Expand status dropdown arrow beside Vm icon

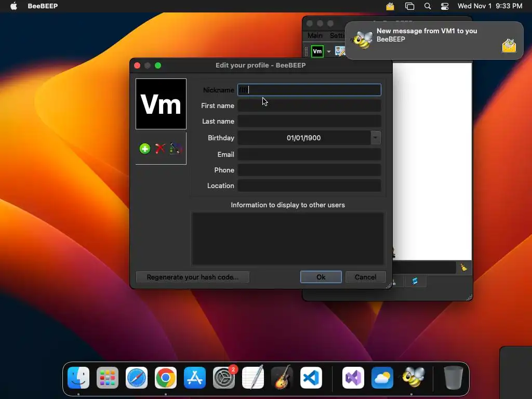coord(329,51)
